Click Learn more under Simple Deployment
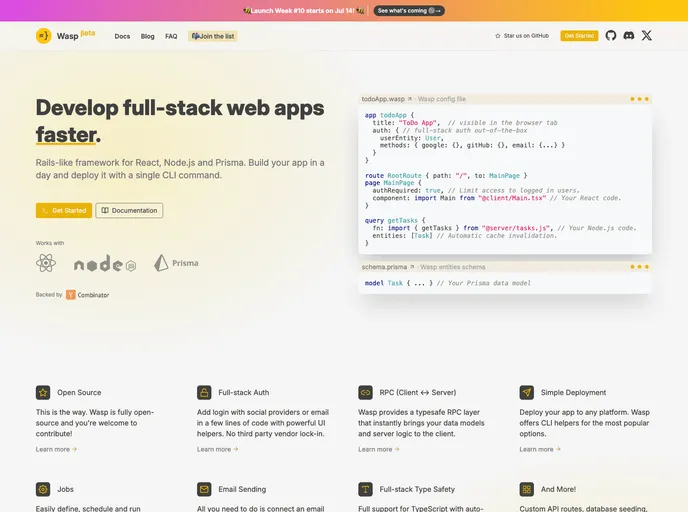The image size is (688, 512). [x=540, y=449]
